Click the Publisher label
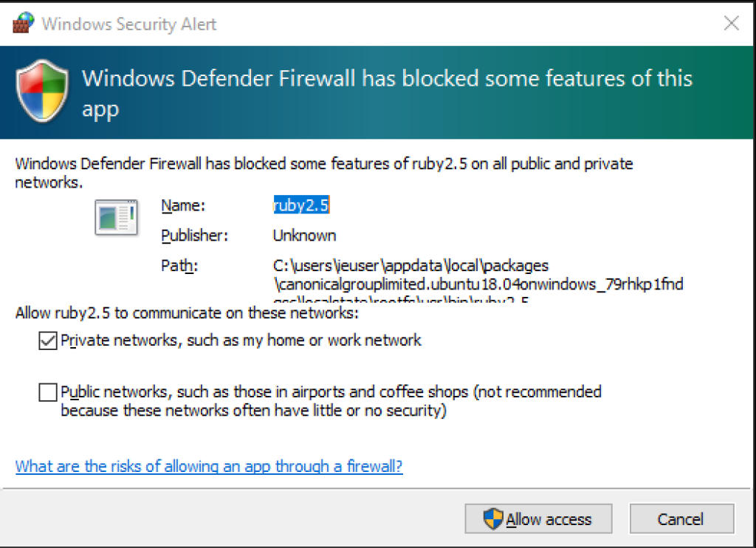This screenshot has height=548, width=756. pos(195,236)
